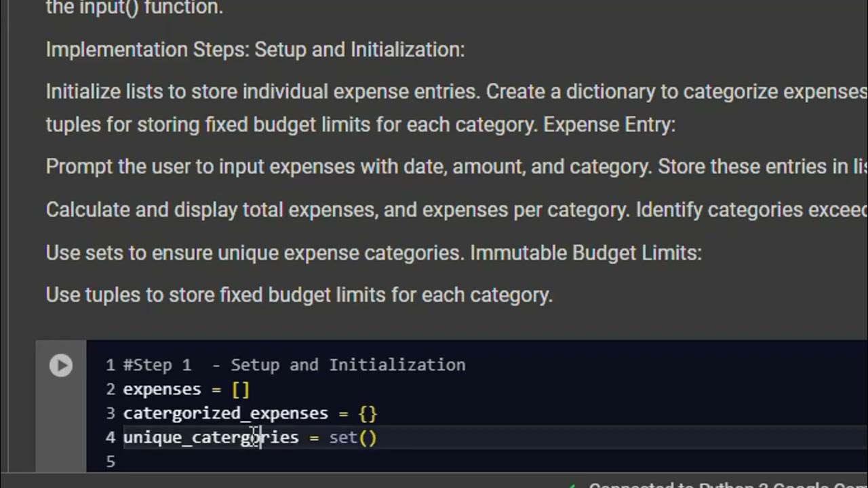868x488 pixels.
Task: Click code line 'expenses = []'
Action: [186, 389]
